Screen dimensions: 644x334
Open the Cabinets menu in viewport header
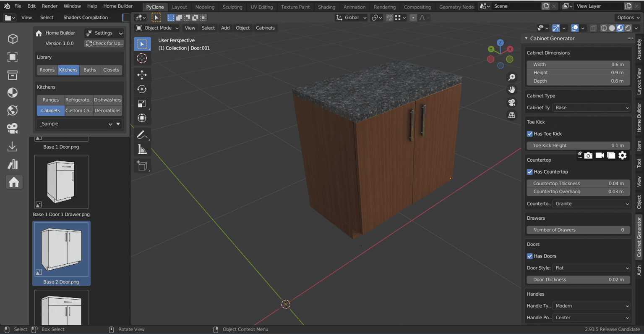point(265,28)
